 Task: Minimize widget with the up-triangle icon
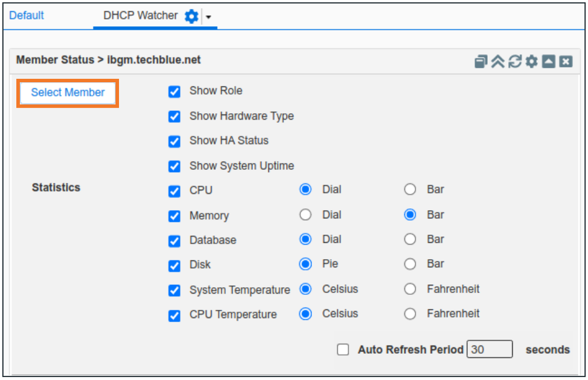click(548, 61)
